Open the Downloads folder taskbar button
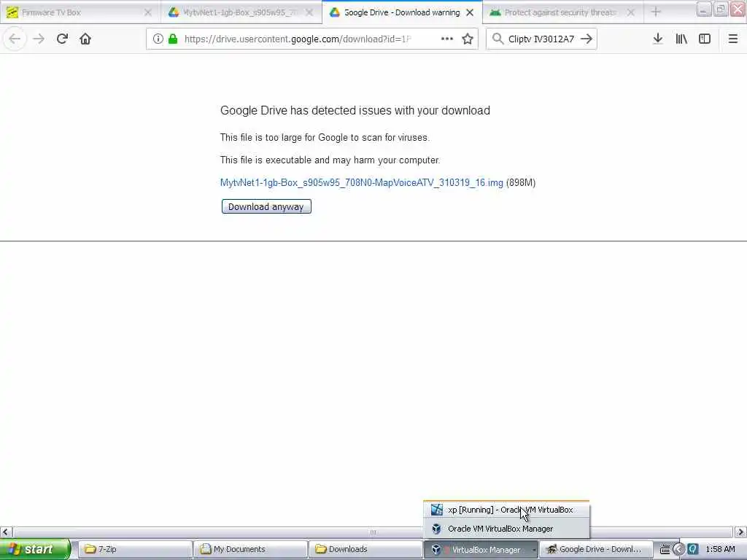Viewport: 747px width, 560px height. click(x=365, y=549)
